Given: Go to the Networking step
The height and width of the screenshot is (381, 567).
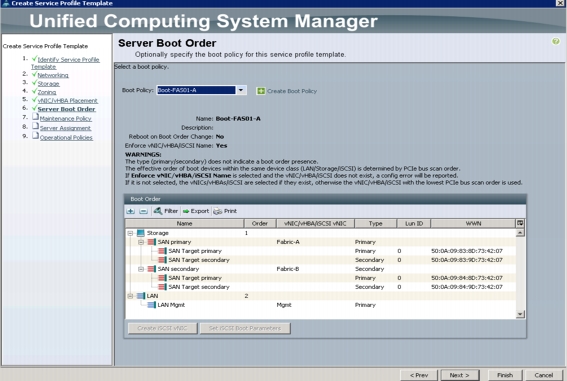Looking at the screenshot, I should coord(53,75).
